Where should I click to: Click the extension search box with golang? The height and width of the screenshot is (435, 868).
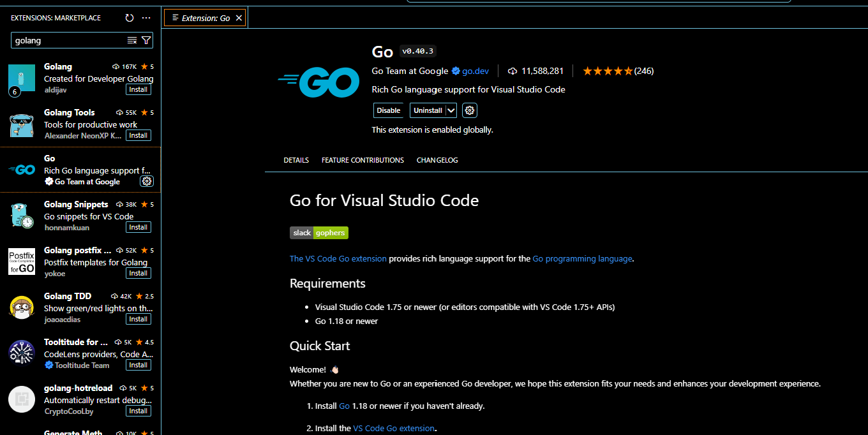67,40
